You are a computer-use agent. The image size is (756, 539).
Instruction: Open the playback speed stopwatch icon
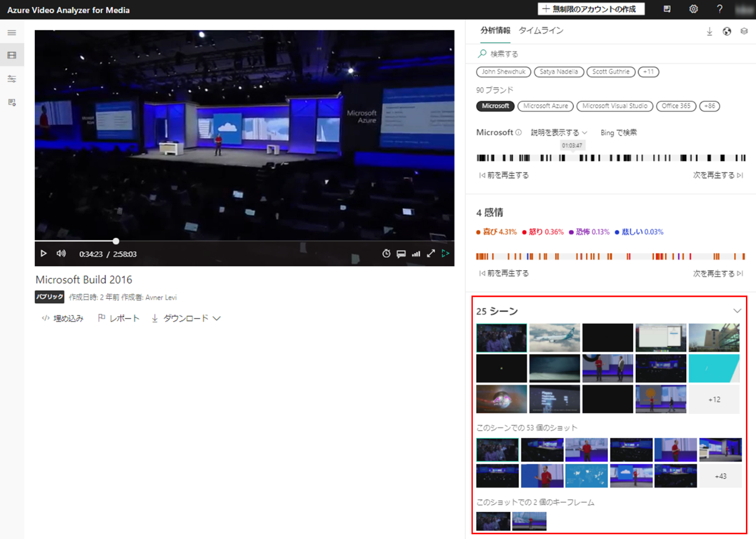tap(386, 254)
